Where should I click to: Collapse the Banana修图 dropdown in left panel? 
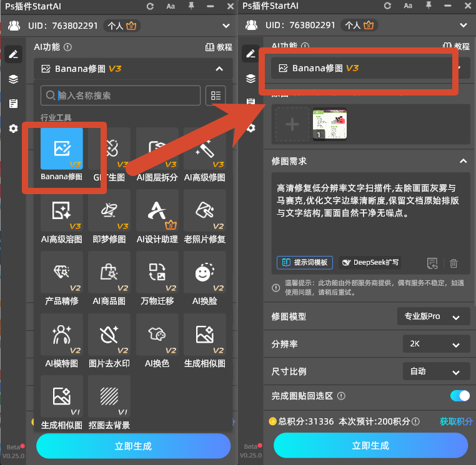coord(219,69)
